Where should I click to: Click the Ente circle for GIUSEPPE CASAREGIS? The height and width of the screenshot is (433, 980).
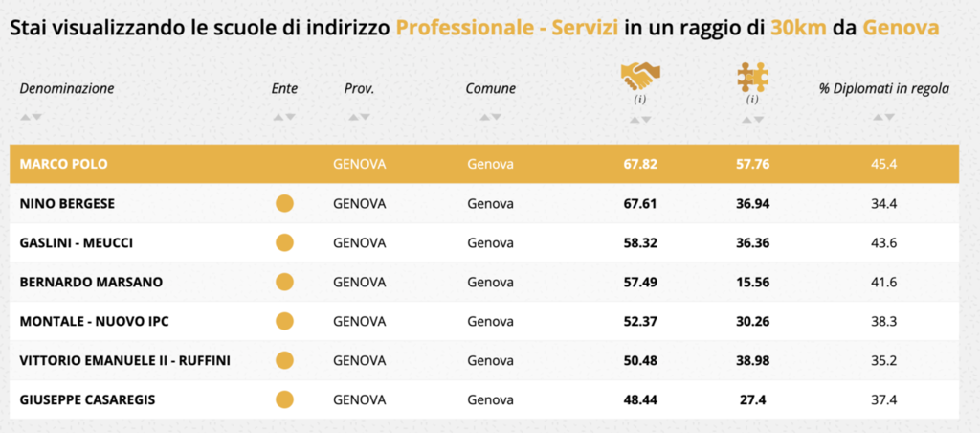tap(284, 399)
